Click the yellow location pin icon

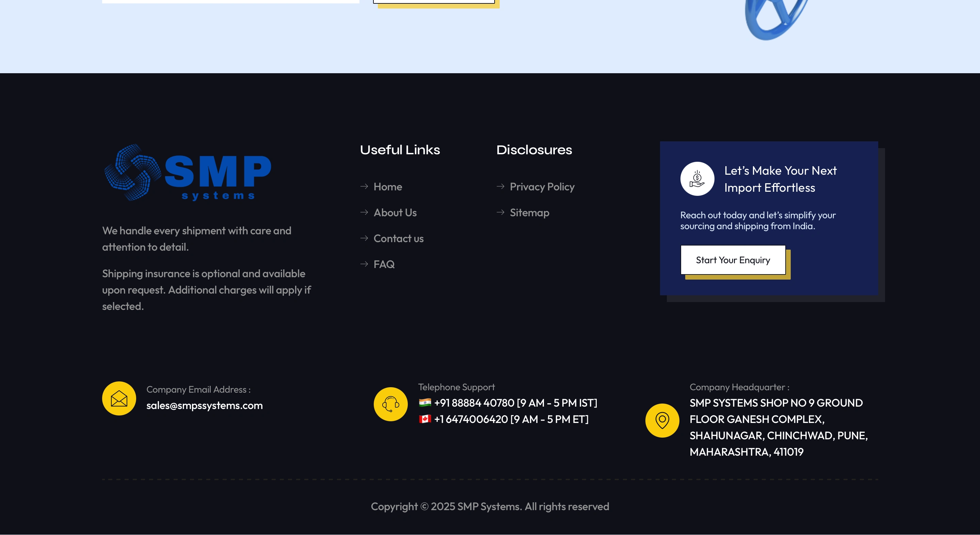coord(662,421)
